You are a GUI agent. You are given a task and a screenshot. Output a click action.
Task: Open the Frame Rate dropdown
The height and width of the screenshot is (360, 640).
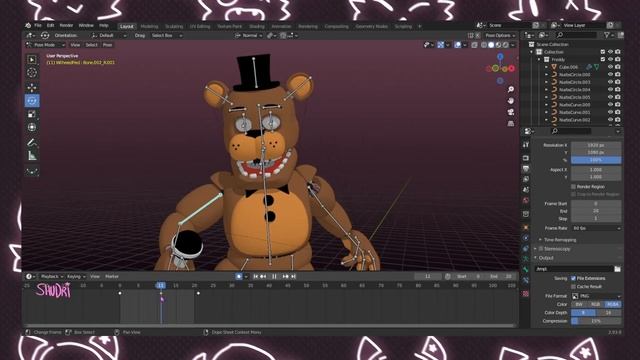[x=596, y=228]
